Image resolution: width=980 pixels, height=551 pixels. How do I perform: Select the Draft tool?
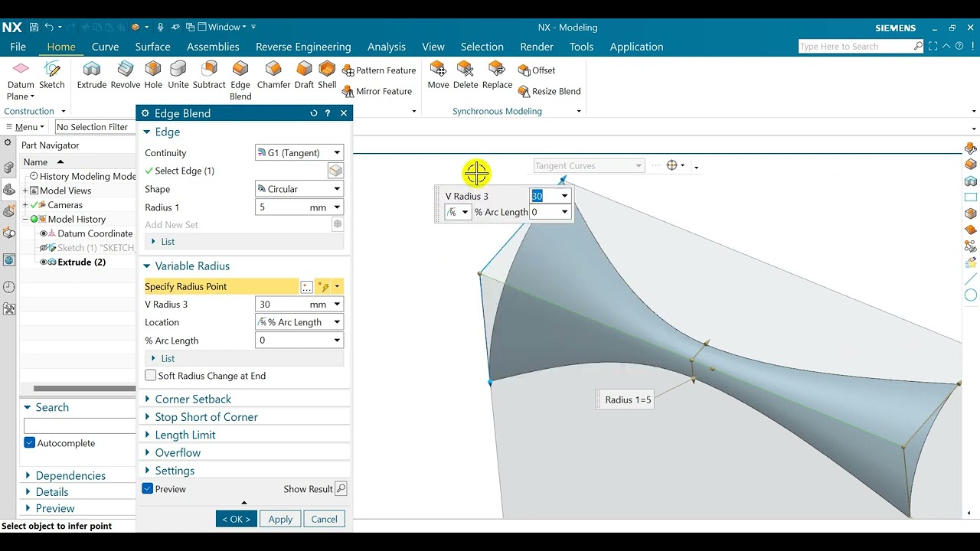coord(304,75)
